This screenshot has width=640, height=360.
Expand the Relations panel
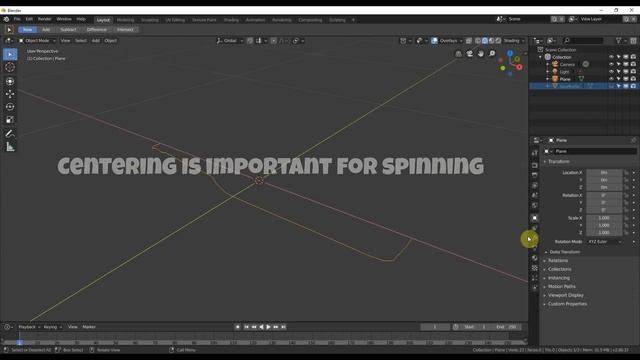click(x=558, y=260)
